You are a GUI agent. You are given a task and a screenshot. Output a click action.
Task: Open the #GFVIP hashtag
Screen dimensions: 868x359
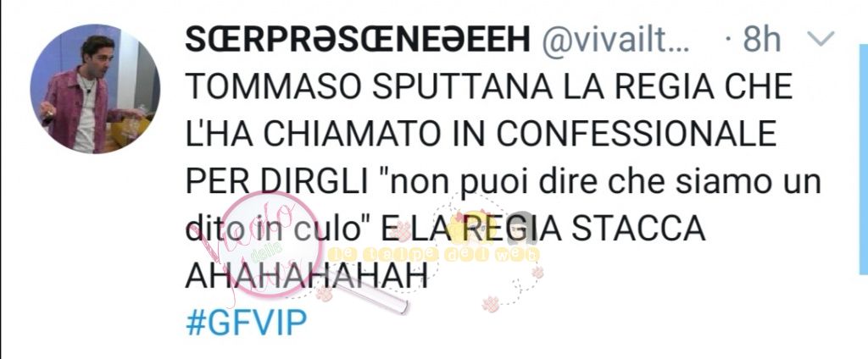[247, 323]
